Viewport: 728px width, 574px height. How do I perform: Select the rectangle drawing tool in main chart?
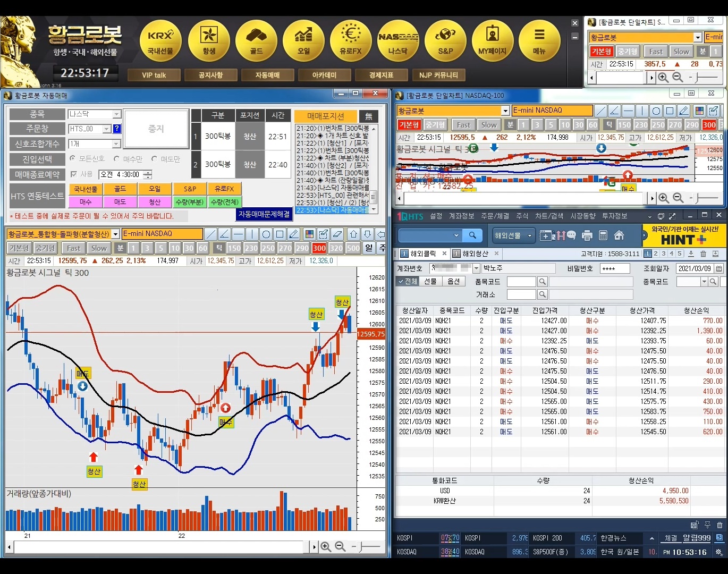(280, 234)
